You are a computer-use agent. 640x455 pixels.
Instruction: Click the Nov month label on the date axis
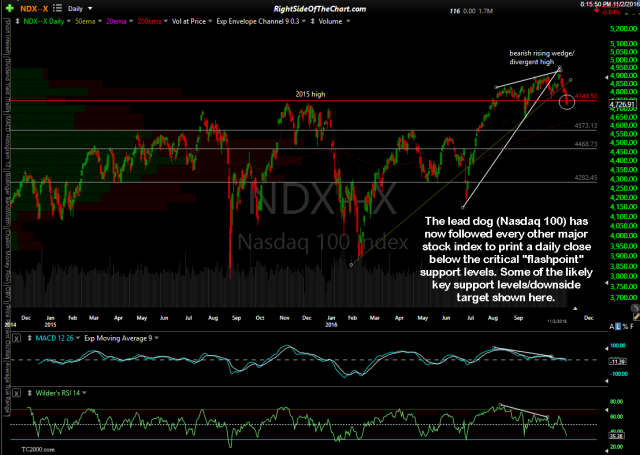[284, 318]
